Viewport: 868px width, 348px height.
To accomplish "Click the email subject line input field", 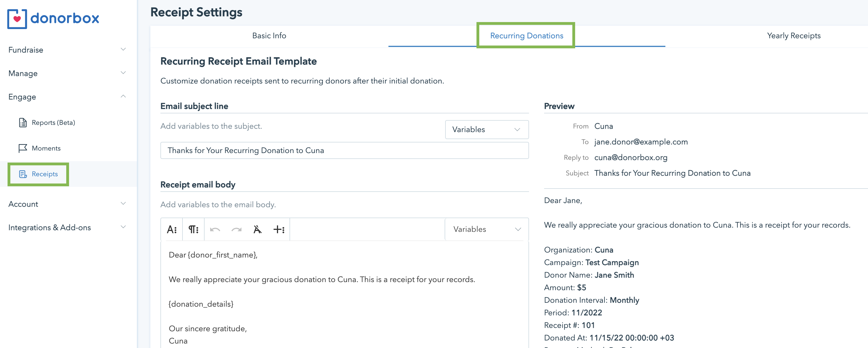I will (344, 150).
